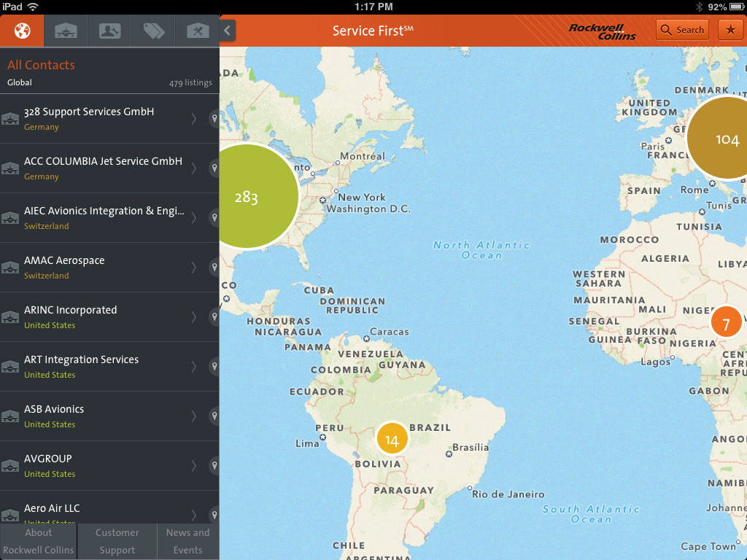Tap the 7 cluster over Africa

tap(726, 322)
